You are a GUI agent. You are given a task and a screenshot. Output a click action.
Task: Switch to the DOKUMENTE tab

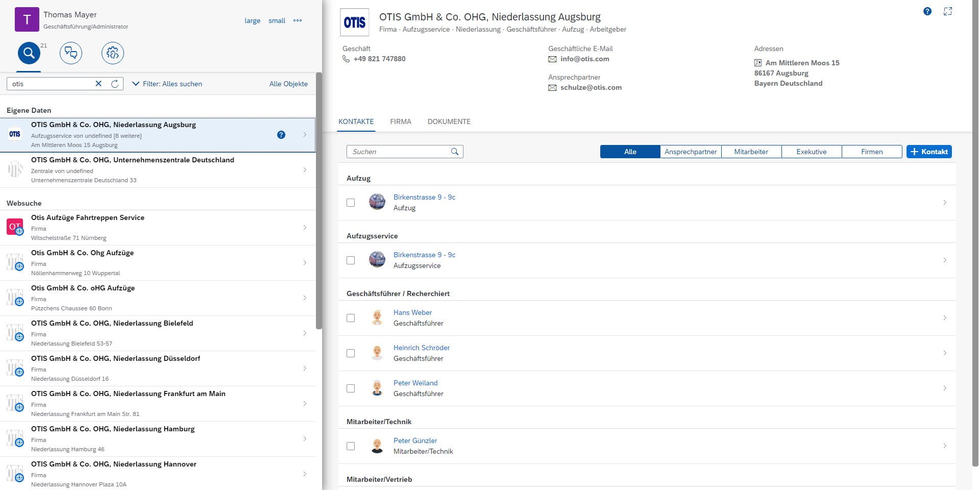coord(449,121)
